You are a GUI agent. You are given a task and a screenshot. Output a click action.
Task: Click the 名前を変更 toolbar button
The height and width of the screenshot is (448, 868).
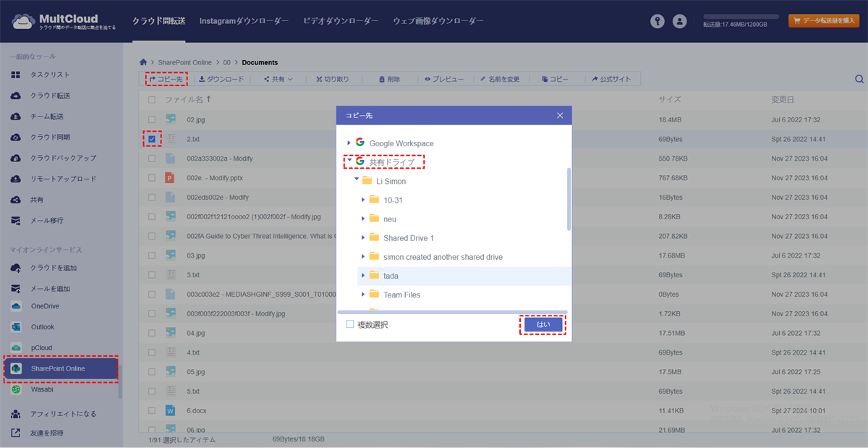[500, 79]
